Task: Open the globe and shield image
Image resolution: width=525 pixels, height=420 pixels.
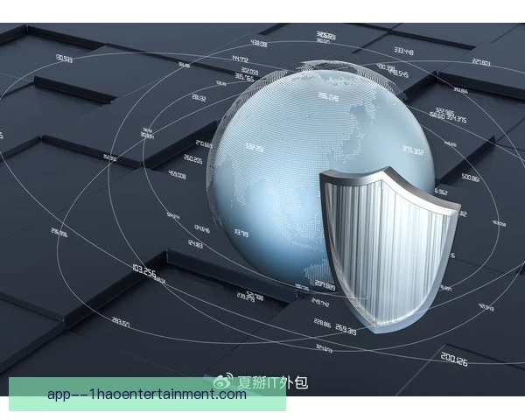Action: tap(262, 209)
